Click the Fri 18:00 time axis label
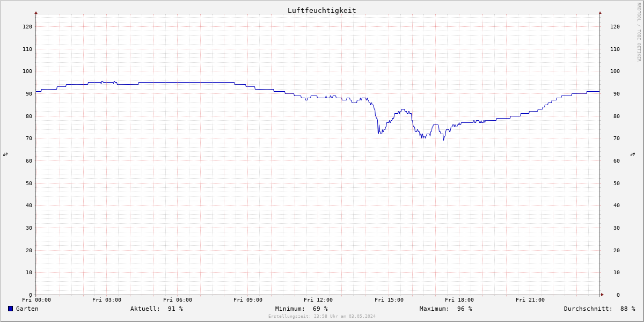 tap(459, 300)
